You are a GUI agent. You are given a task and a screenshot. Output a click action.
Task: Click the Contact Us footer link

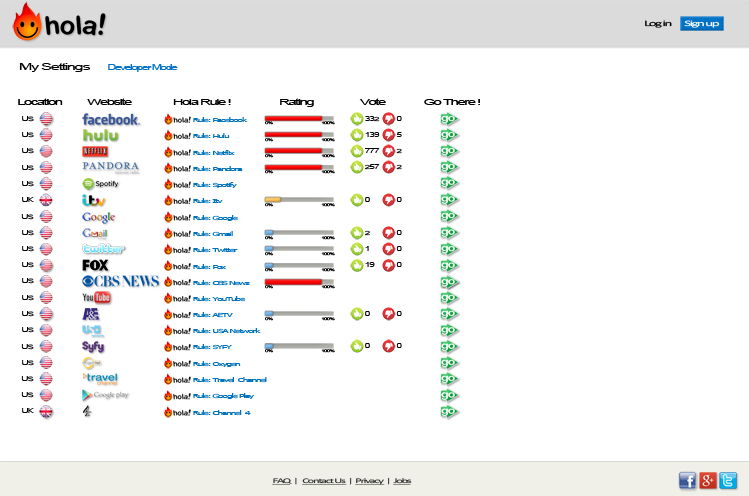(324, 481)
